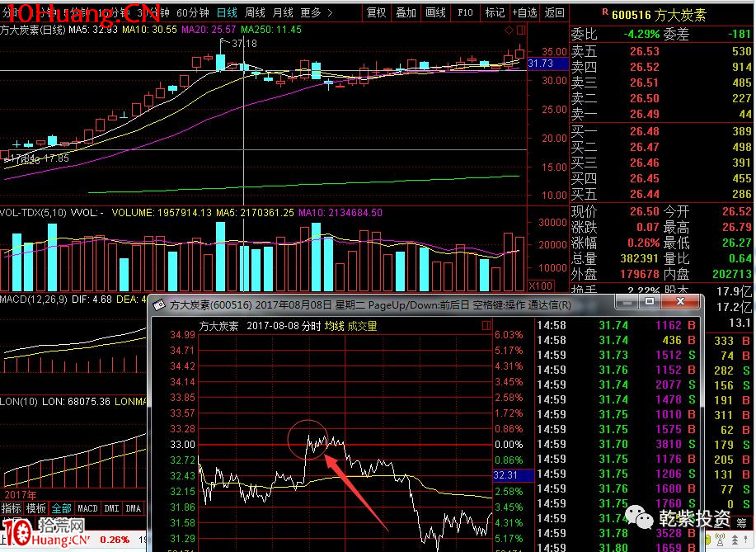
Task: Expand 更多 period options
Action: [316, 13]
